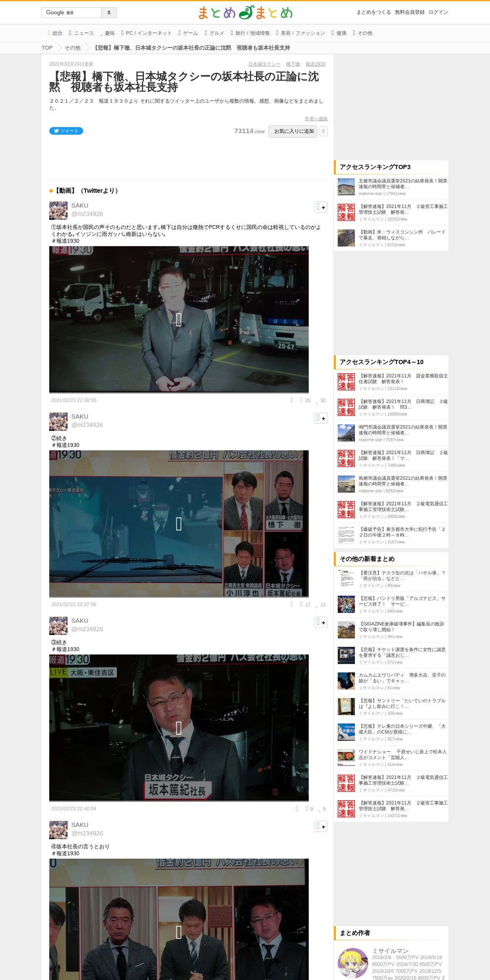Play the ④坂本社長の言うとおり video

179,932
